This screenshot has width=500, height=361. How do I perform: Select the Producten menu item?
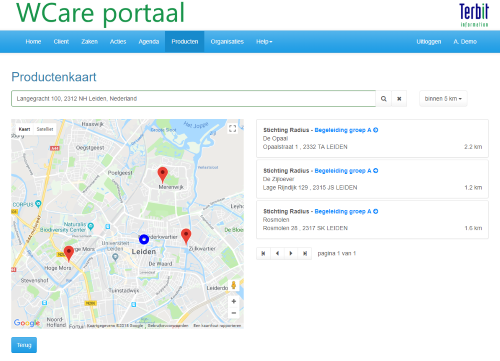(185, 42)
